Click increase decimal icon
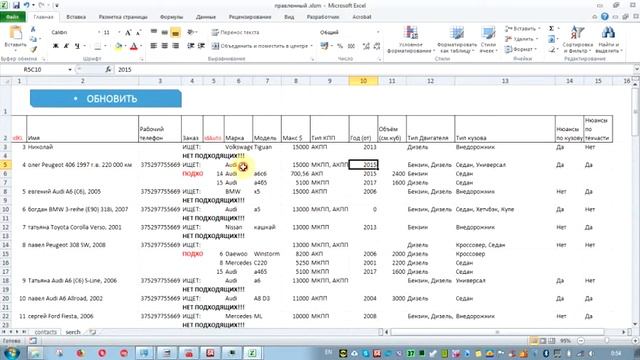This screenshot has height=360, width=640. pyautogui.click(x=366, y=46)
